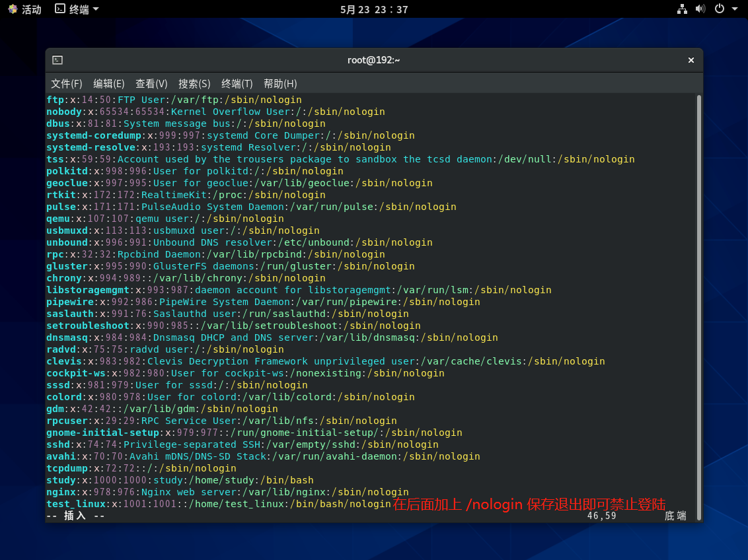The height and width of the screenshot is (560, 748).
Task: Click the study user's /bin/bash text
Action: coord(287,480)
